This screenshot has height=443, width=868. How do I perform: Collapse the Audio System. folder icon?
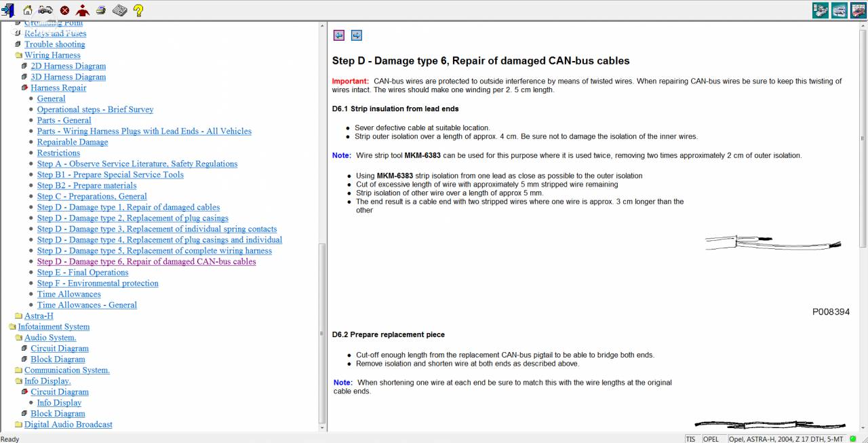(x=18, y=337)
